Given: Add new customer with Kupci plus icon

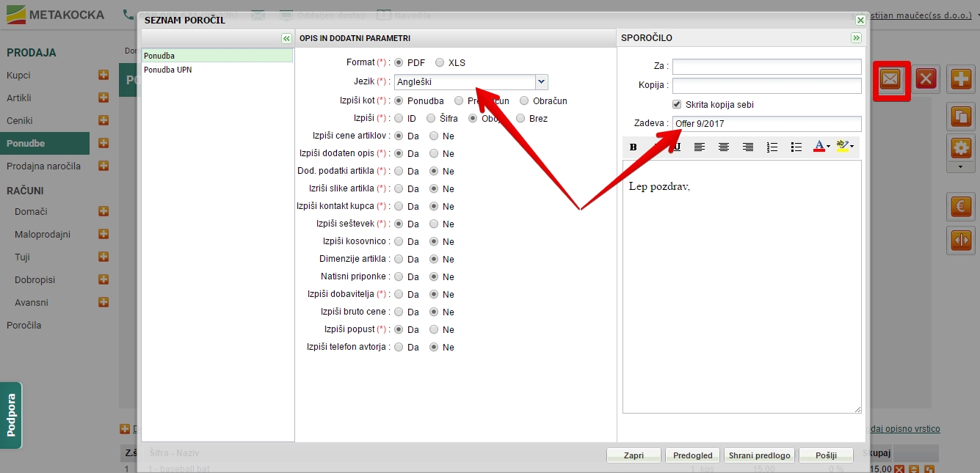Looking at the screenshot, I should pos(104,75).
